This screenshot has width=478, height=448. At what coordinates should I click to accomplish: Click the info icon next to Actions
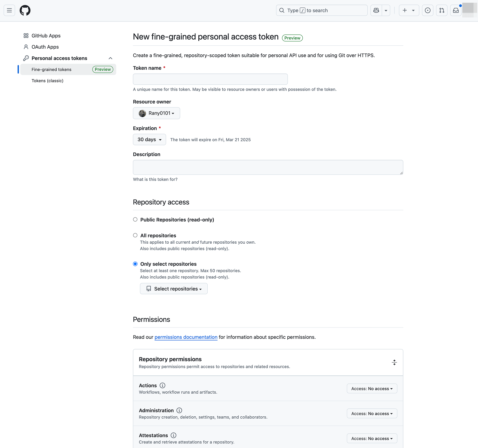(163, 385)
